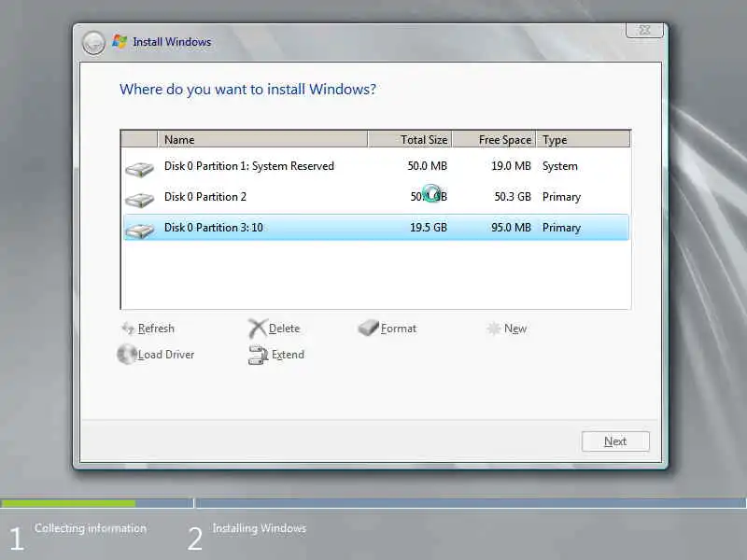
Task: Sort by the Free Space column header
Action: click(494, 139)
